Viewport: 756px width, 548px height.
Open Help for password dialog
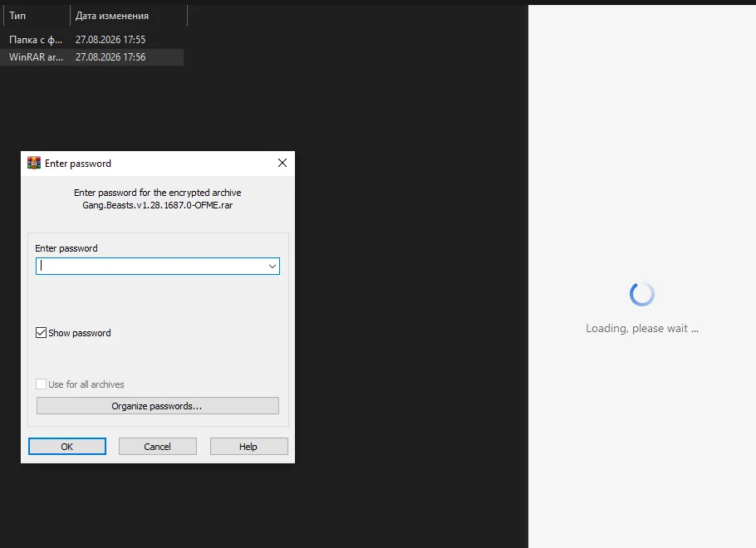[248, 447]
